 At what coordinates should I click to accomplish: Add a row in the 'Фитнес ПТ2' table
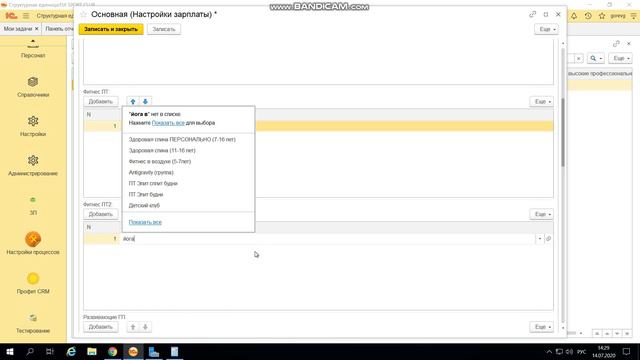(100, 214)
